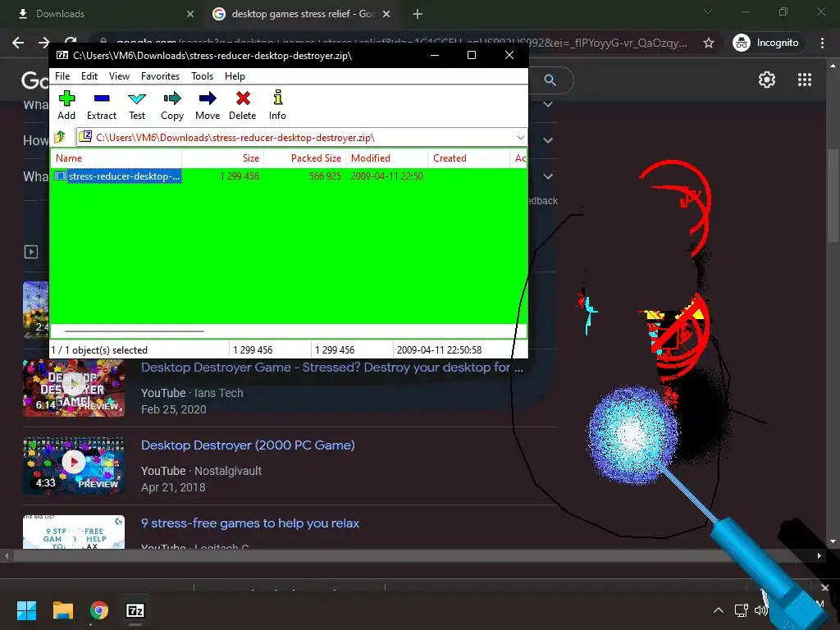Click the 1 299 456 size cell
The width and height of the screenshot is (840, 630).
239,176
